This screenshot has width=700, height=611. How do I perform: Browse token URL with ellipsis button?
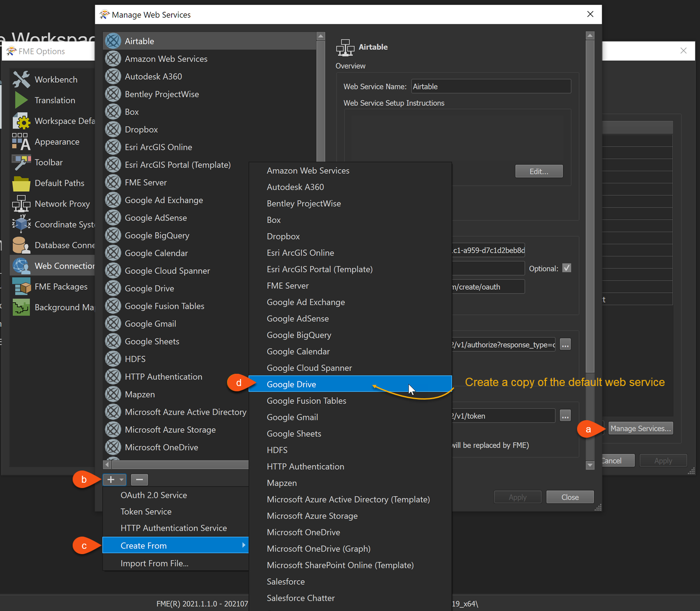coord(565,416)
